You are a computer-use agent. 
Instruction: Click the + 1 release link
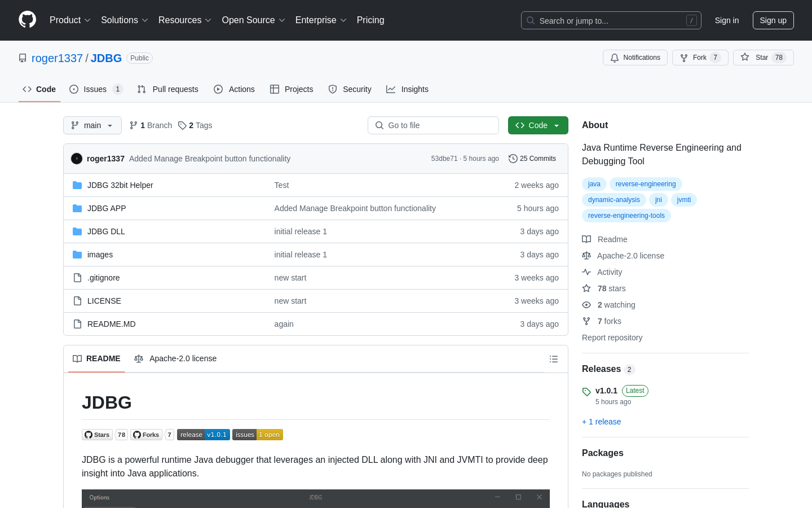click(601, 422)
